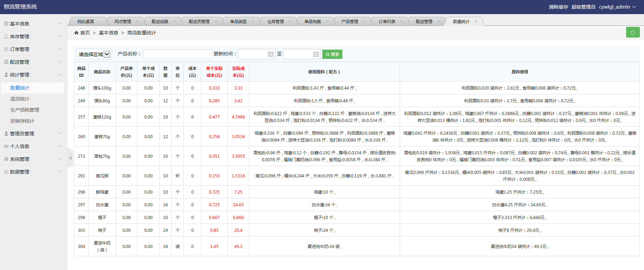Switch to 我的桌面 tab
644x270 pixels.
click(x=86, y=21)
